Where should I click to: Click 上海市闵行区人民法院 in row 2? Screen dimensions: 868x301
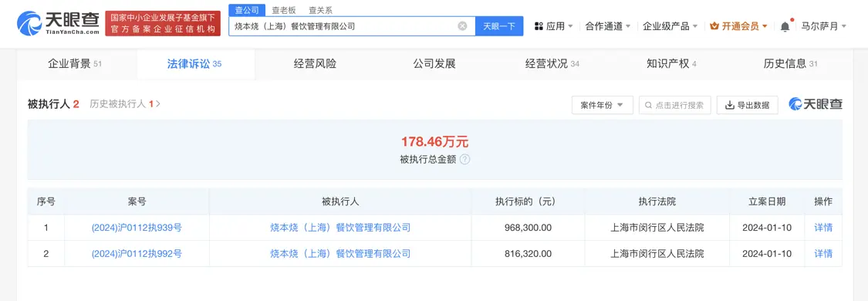tap(657, 253)
